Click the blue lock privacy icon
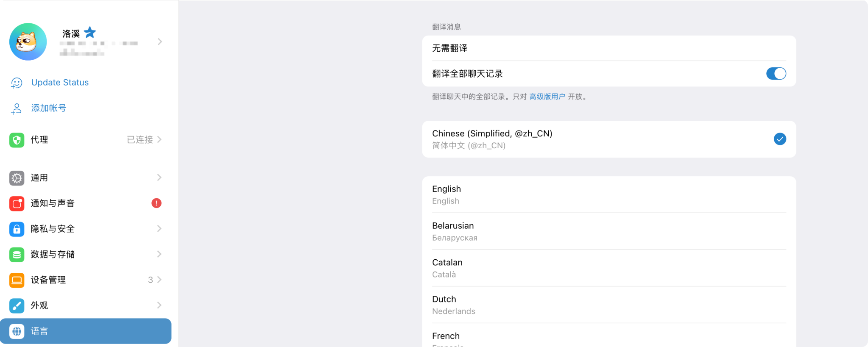Viewport: 868px width, 347px height. pos(17,229)
